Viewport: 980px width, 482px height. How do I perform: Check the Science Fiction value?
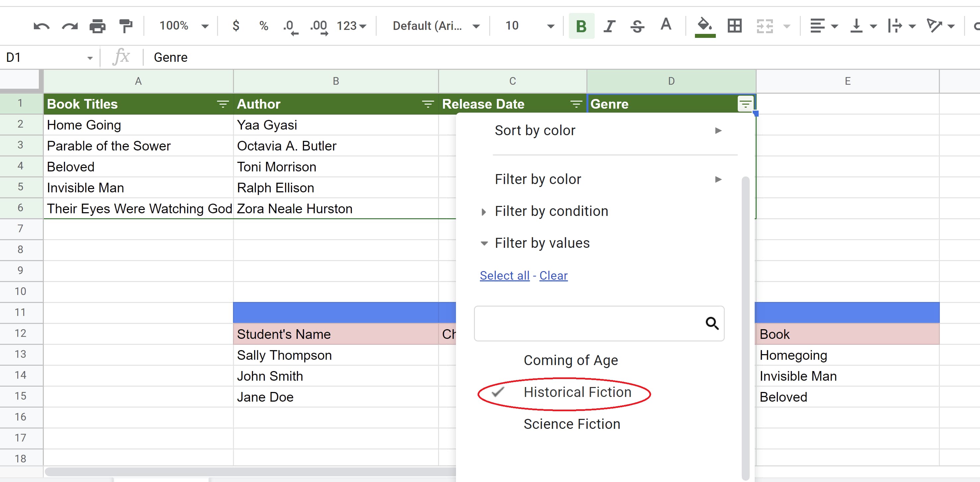point(571,424)
